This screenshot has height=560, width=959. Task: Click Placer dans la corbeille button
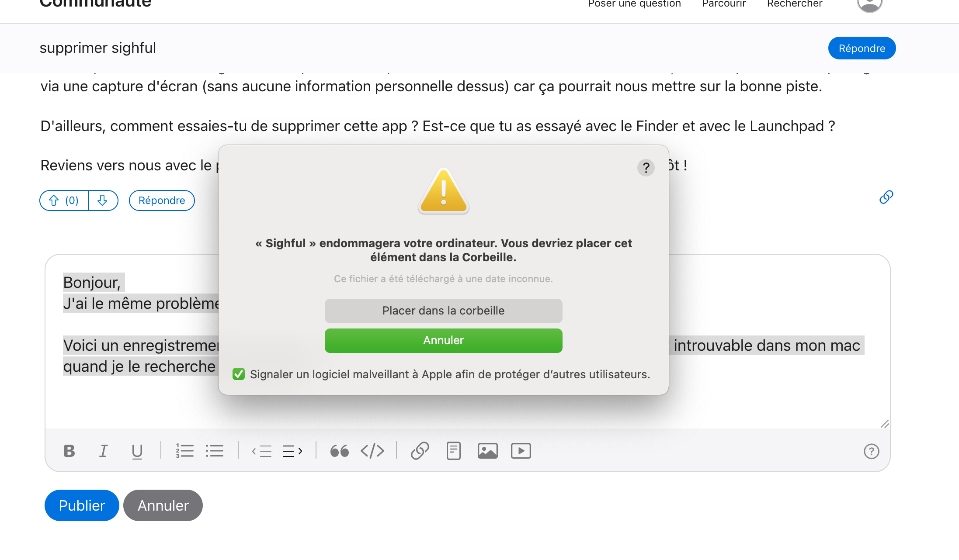point(444,311)
